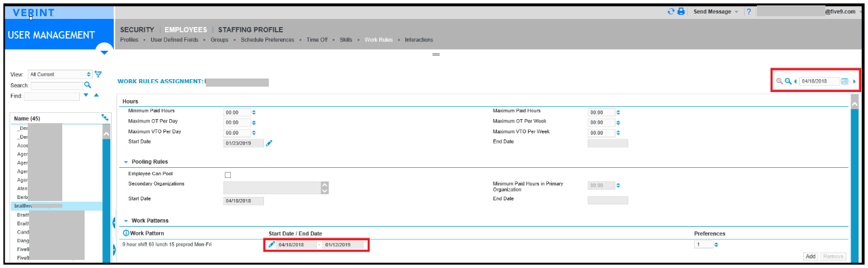Click the magnifier icon next to Search field

coord(87,85)
